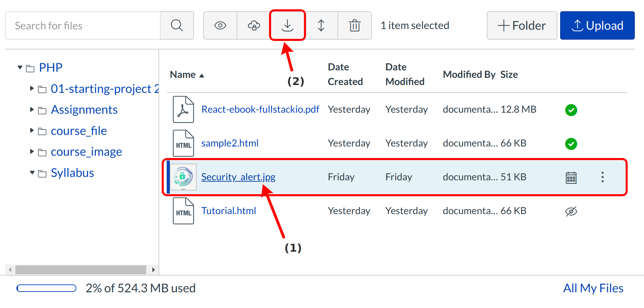This screenshot has height=308, width=644.
Task: Click the Download toolbar icon
Action: click(x=287, y=26)
